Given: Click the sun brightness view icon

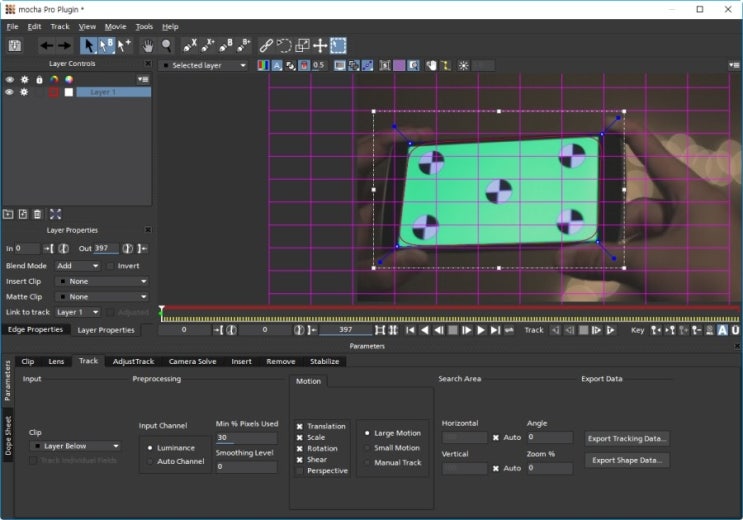Looking at the screenshot, I should (463, 65).
